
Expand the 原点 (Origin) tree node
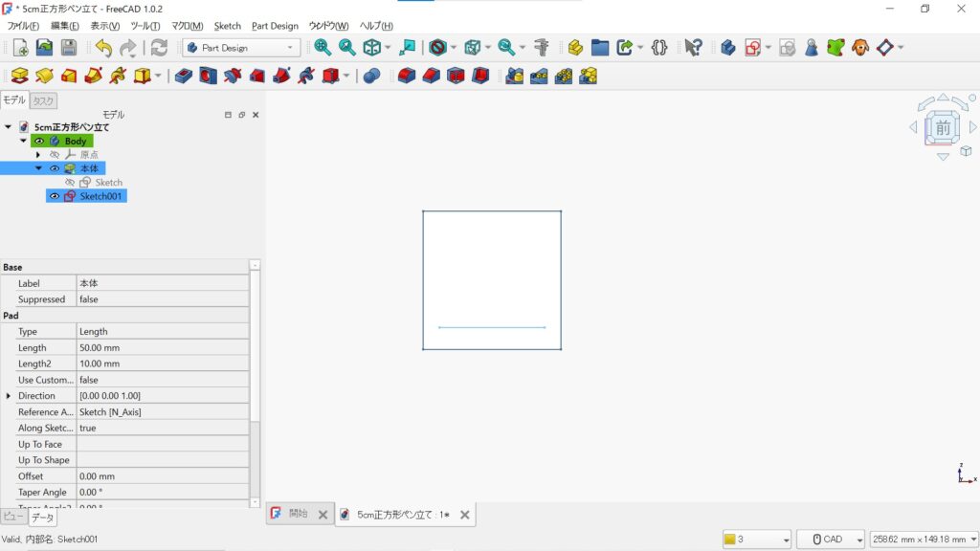(x=38, y=154)
